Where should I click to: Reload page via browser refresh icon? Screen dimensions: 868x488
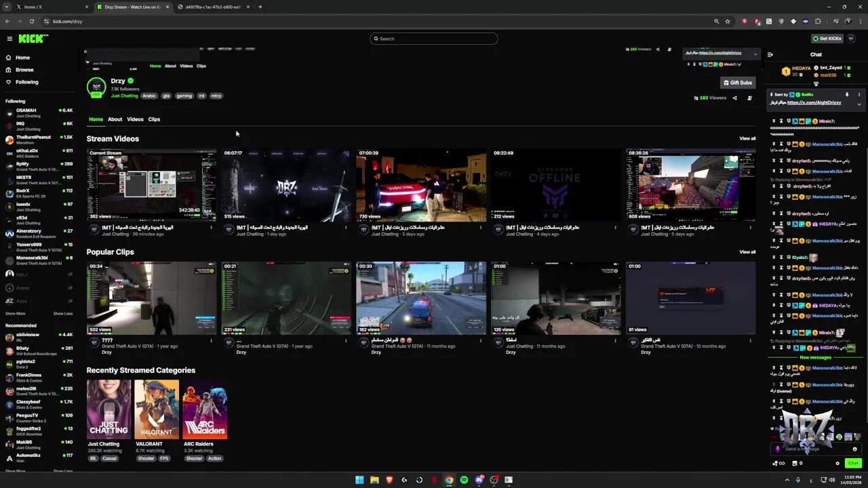pos(31,21)
